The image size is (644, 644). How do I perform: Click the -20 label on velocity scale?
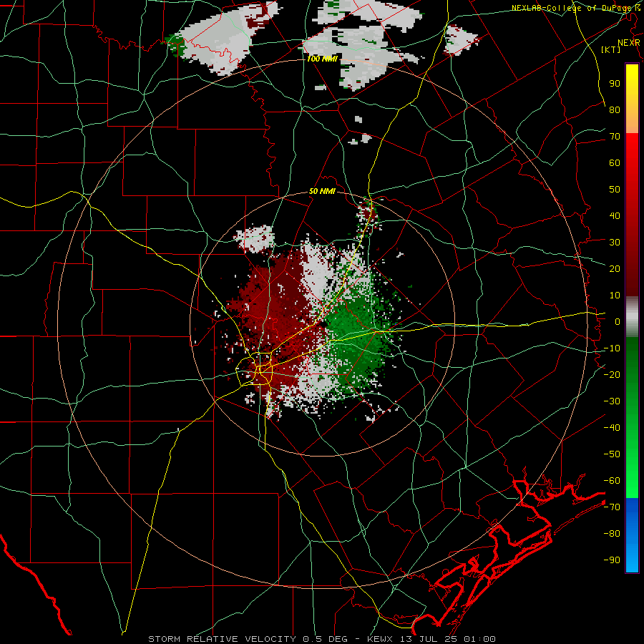click(x=612, y=374)
